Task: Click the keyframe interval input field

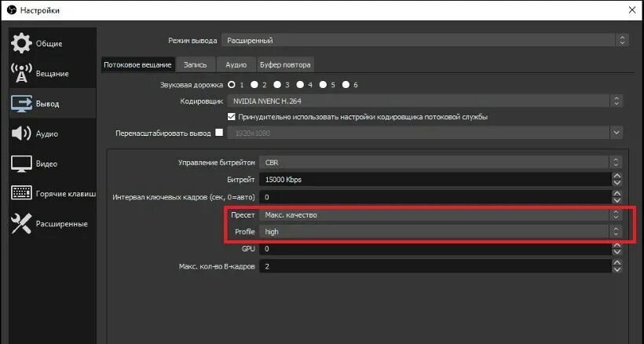Action: pos(435,197)
